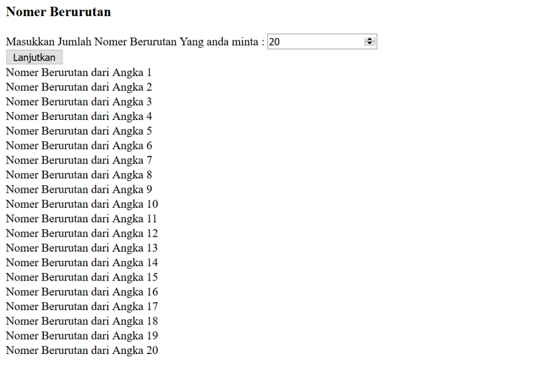Viewport: 549px width, 392px height.
Task: Click the line Nomer Berurutan dari Angka 16
Action: pos(81,291)
